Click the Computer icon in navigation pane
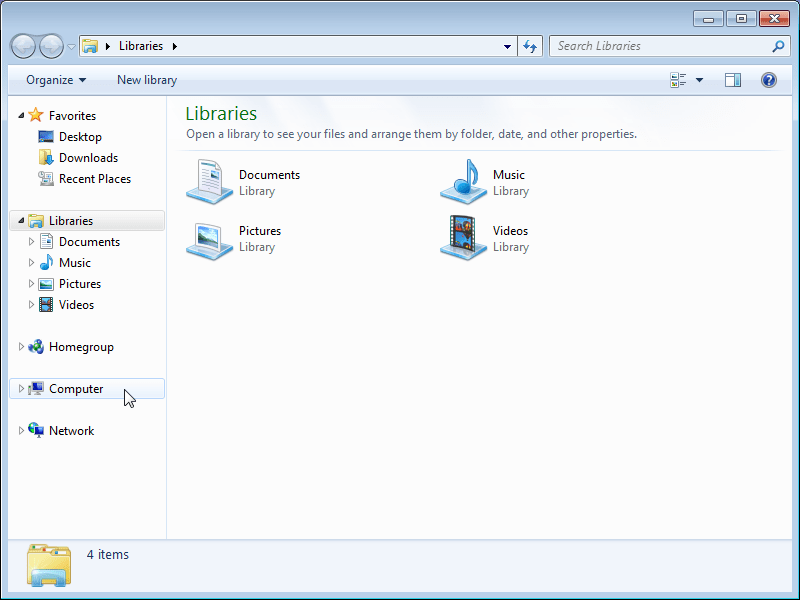The width and height of the screenshot is (800, 600). point(36,388)
